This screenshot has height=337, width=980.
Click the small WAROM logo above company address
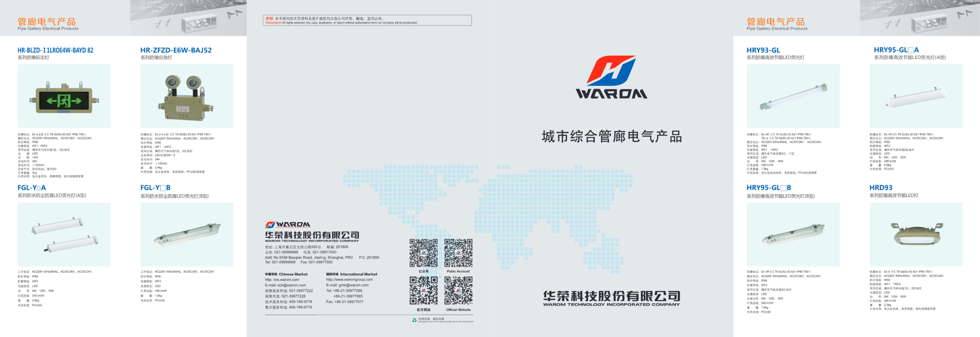click(287, 225)
